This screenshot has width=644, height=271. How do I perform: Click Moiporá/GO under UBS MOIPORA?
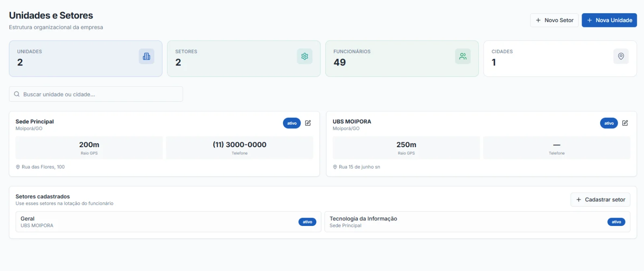[346, 129]
